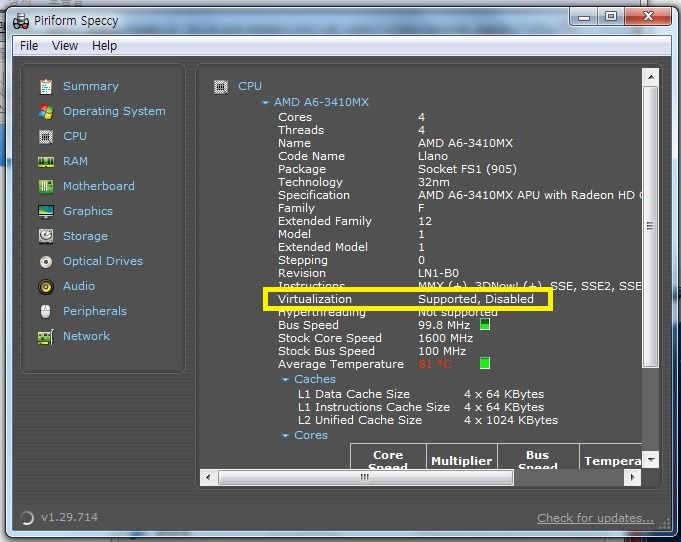Click the CPU chip icon in main panel header
Viewport: 681px width, 542px height.
tap(221, 87)
